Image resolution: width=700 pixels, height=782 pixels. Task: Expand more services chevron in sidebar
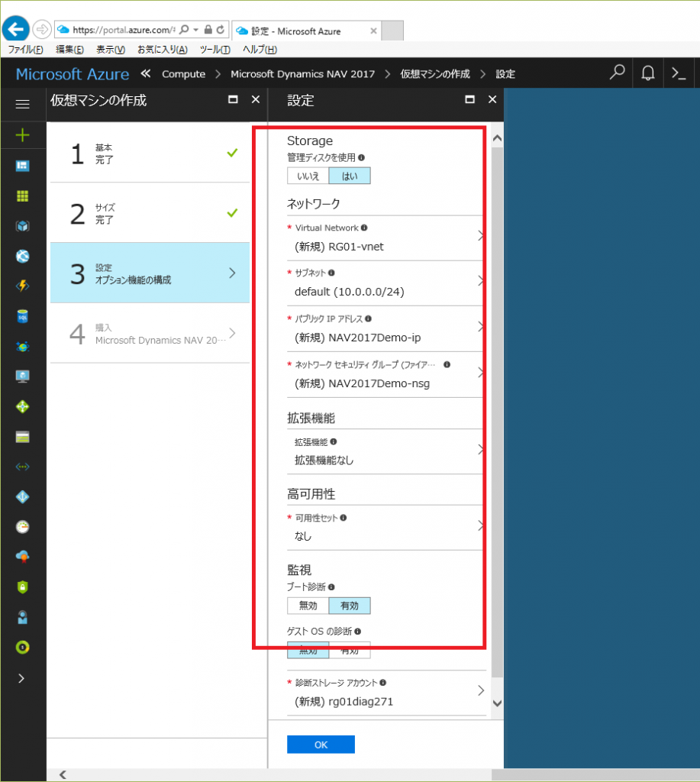coord(21,678)
